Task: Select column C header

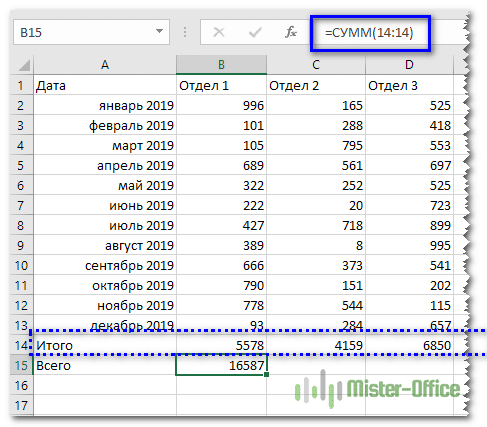Action: click(316, 65)
